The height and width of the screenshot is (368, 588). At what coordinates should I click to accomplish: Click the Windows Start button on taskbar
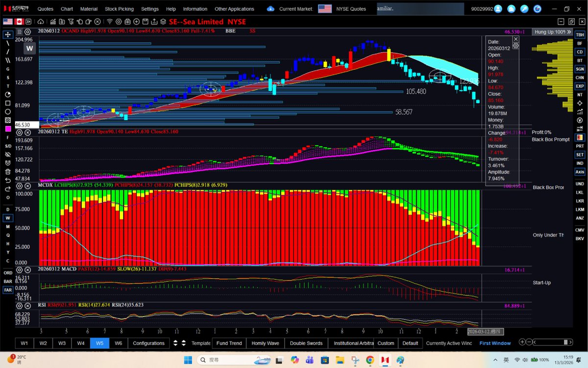(188, 360)
